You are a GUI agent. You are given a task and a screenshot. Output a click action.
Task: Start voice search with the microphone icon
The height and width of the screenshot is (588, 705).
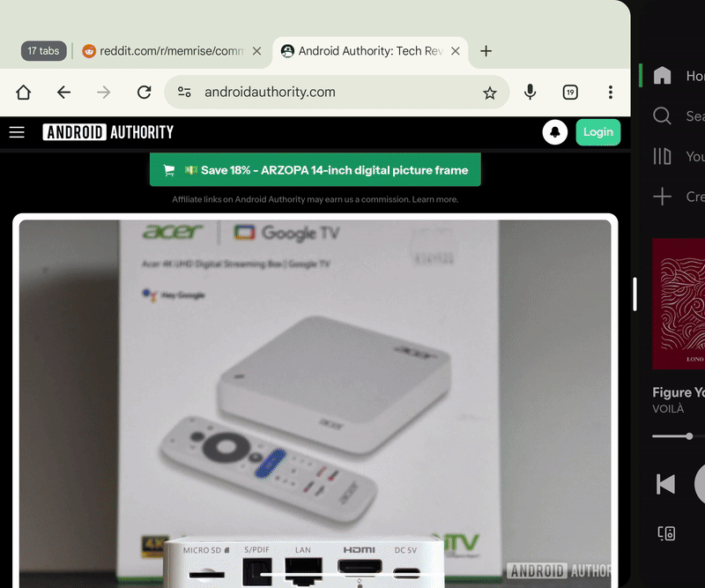click(x=530, y=92)
